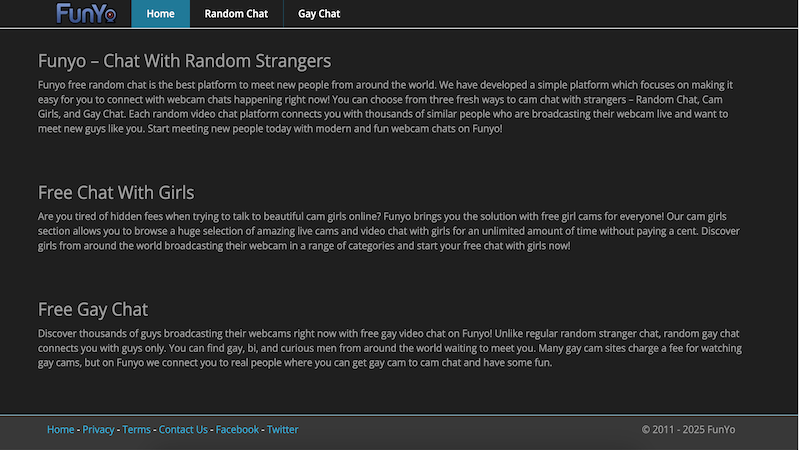
Task: Open the Privacy link
Action: coord(98,430)
